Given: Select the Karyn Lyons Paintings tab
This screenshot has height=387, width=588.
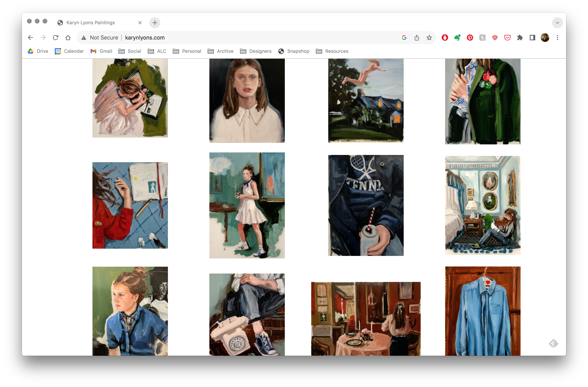Looking at the screenshot, I should [91, 23].
